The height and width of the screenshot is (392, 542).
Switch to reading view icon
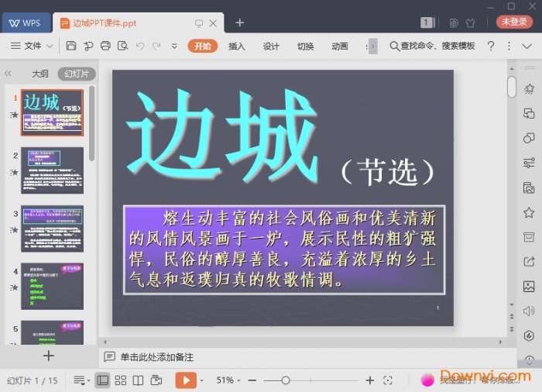tap(138, 380)
